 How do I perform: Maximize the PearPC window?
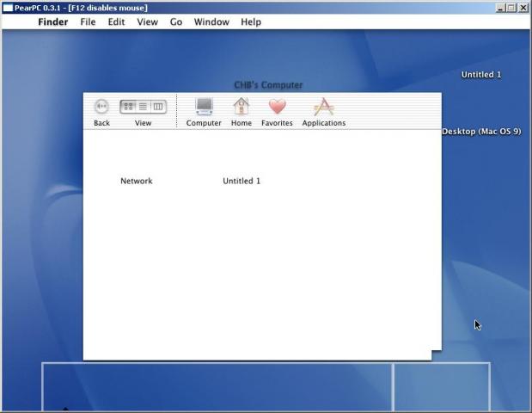tap(511, 8)
